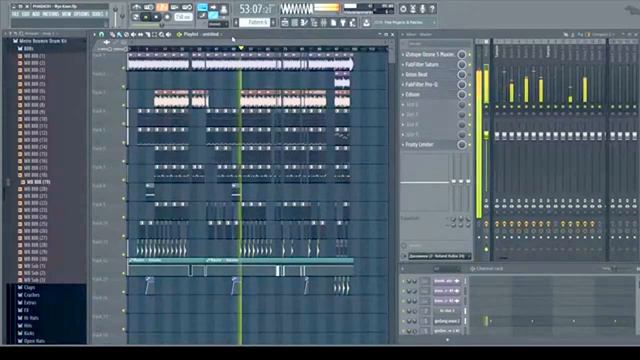Open the OPTIONS menu

tap(81, 14)
